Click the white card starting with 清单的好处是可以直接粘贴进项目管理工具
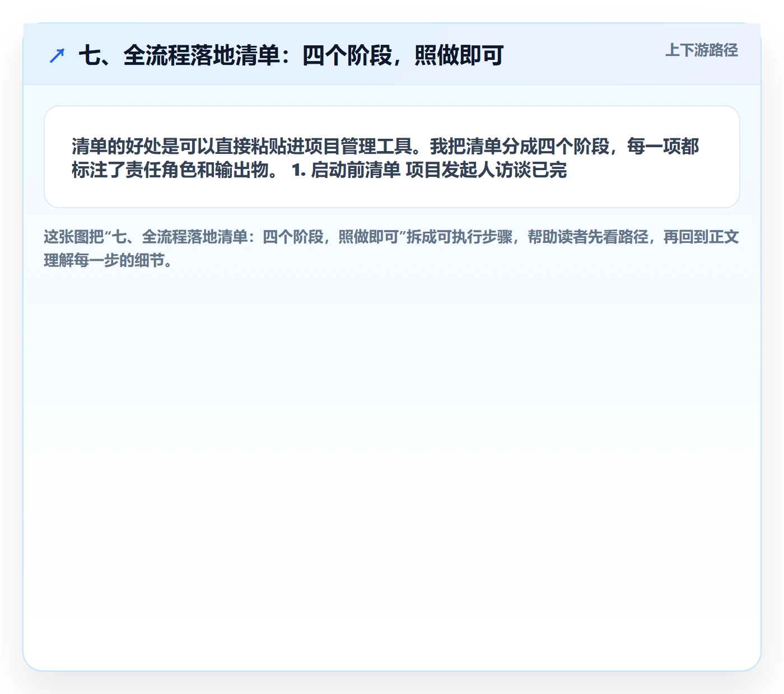 pos(392,157)
